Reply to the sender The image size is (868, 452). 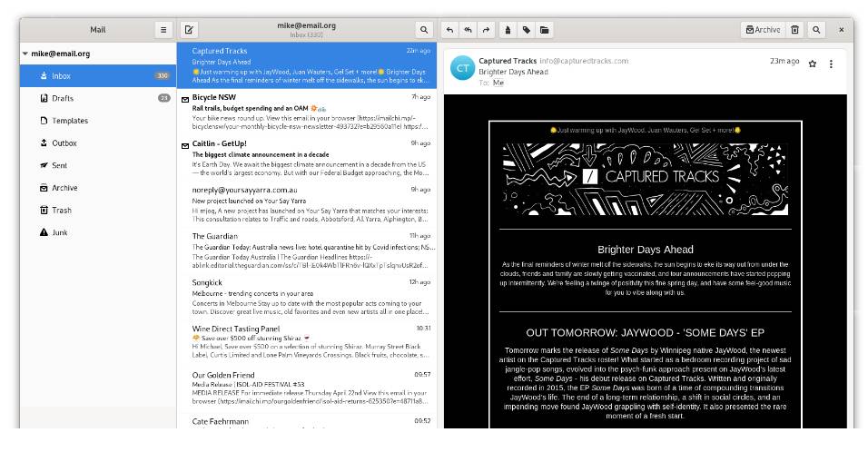point(449,30)
